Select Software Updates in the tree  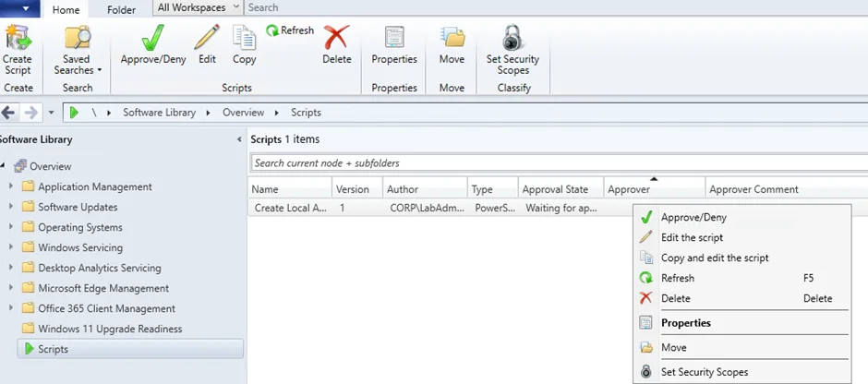(78, 207)
